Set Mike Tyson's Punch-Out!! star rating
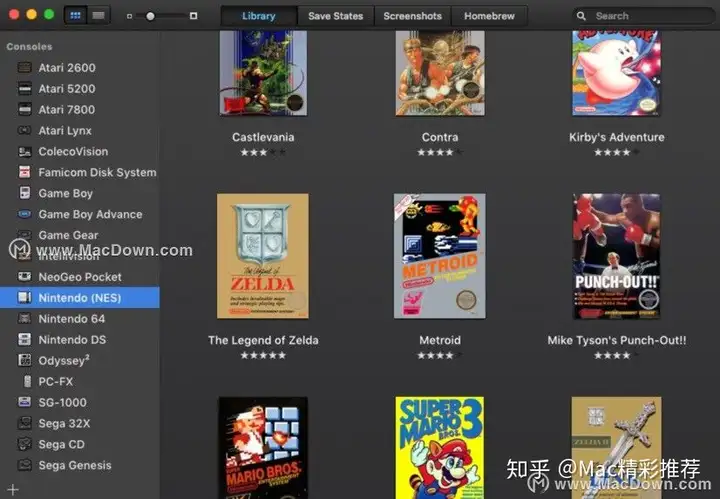The image size is (720, 499). (616, 355)
